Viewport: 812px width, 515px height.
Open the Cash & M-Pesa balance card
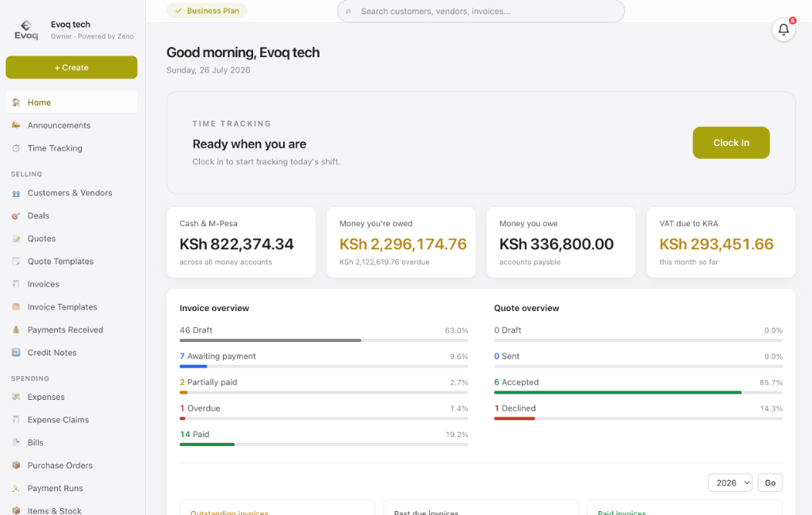pyautogui.click(x=241, y=243)
